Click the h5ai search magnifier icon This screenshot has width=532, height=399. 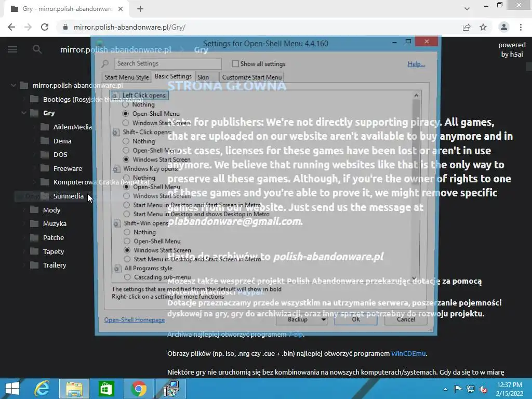[37, 49]
